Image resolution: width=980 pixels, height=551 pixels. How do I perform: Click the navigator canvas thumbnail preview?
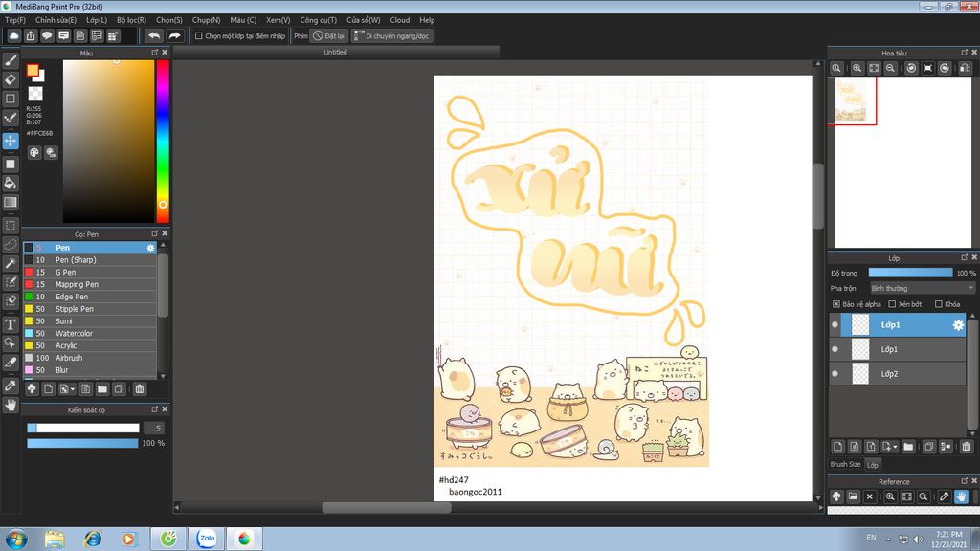851,100
